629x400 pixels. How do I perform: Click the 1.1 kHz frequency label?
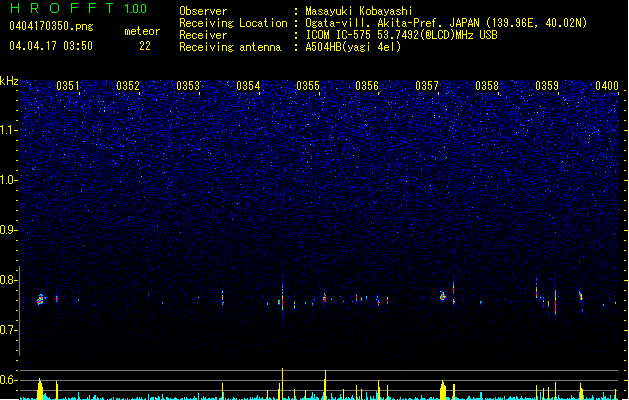tap(9, 130)
